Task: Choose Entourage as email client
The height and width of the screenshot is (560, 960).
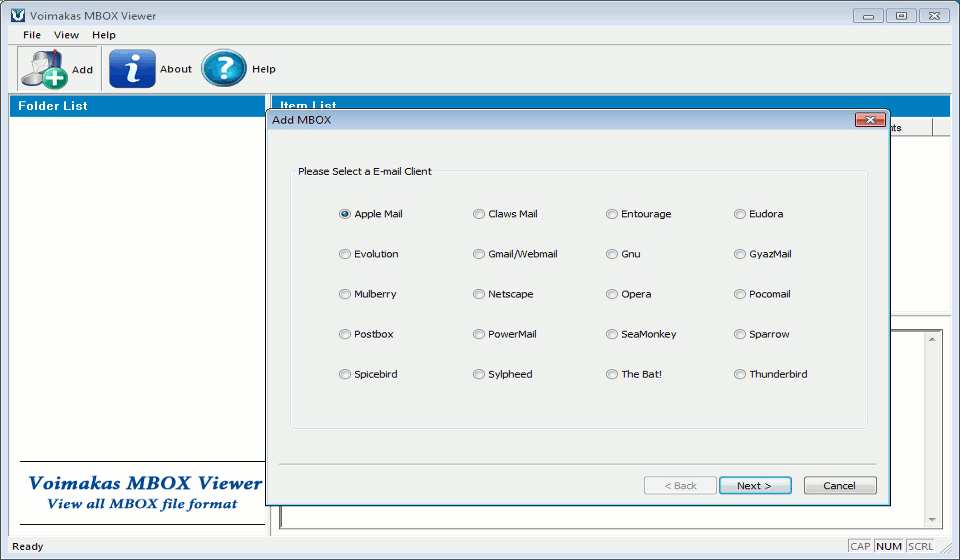Action: click(612, 214)
